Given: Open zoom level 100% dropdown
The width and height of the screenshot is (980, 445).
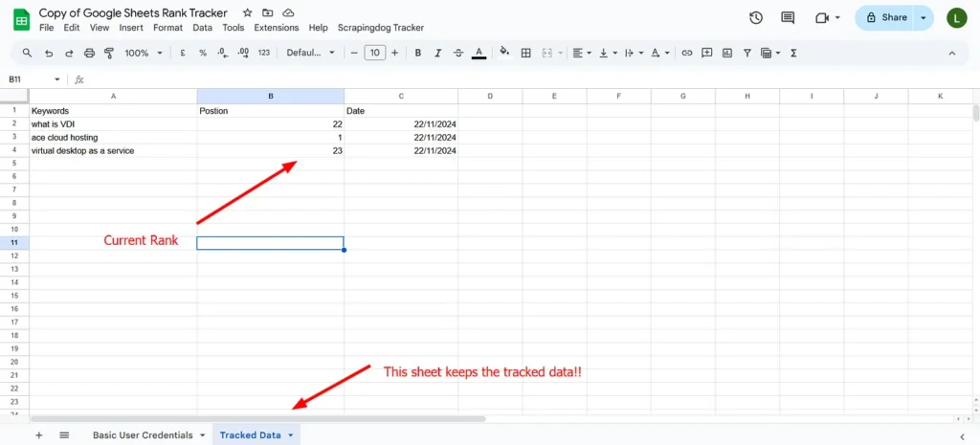Looking at the screenshot, I should 144,54.
